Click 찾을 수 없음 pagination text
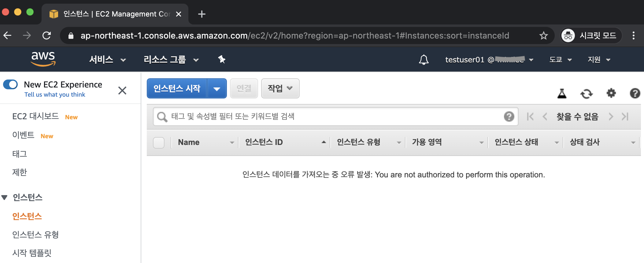 [577, 117]
